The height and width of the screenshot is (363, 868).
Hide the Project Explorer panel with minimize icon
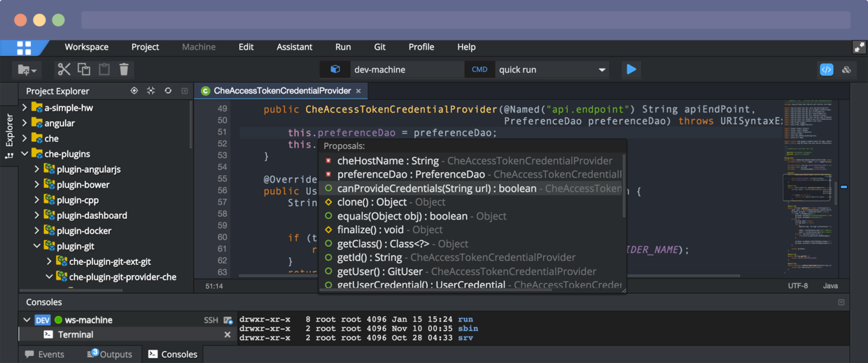coord(184,91)
